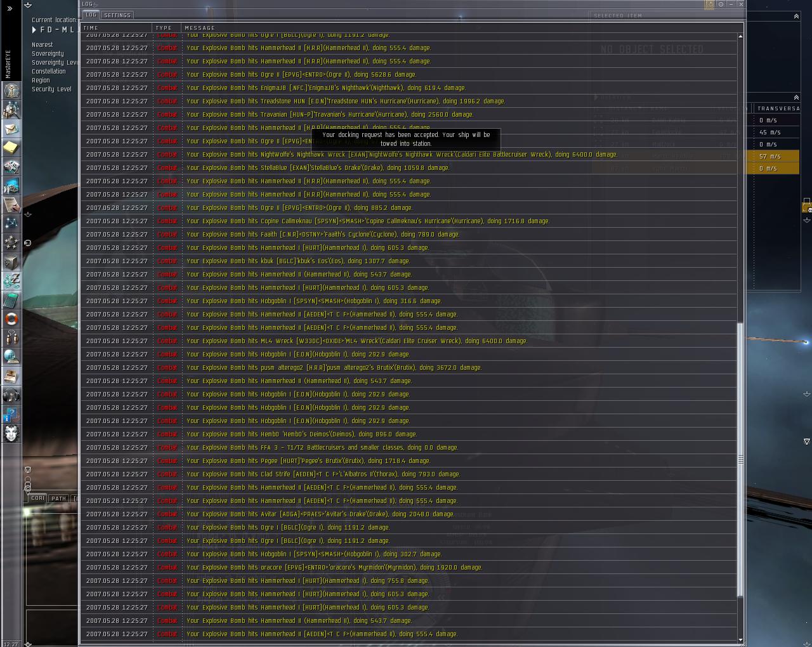Select log entry for Pegee's Brutix
Screen dimensions: 812x647
(410, 461)
